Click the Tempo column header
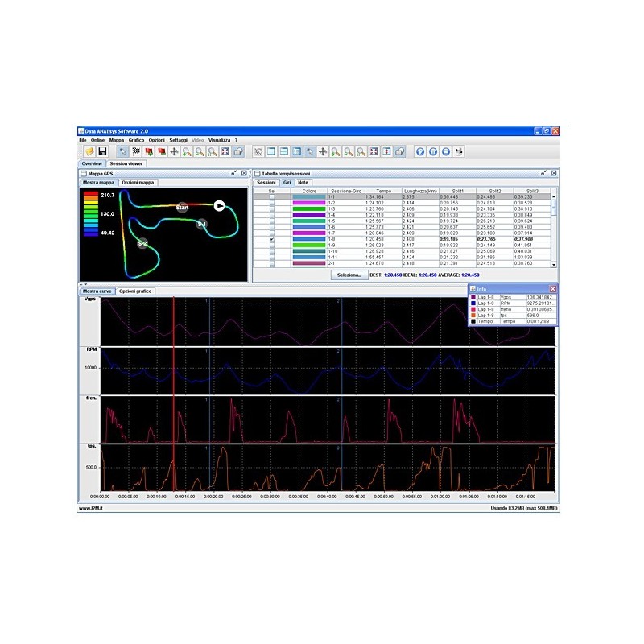Screen dimensions: 644x644 [x=384, y=191]
